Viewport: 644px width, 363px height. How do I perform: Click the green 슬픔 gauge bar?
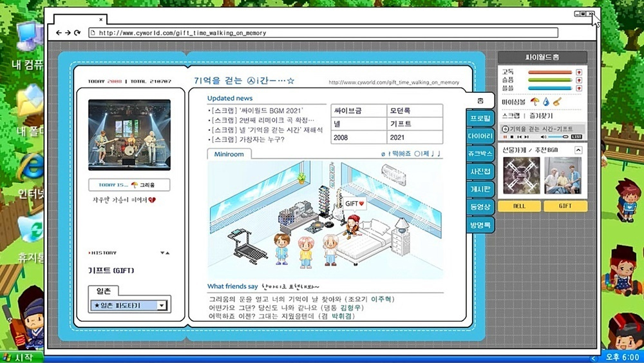550,80
